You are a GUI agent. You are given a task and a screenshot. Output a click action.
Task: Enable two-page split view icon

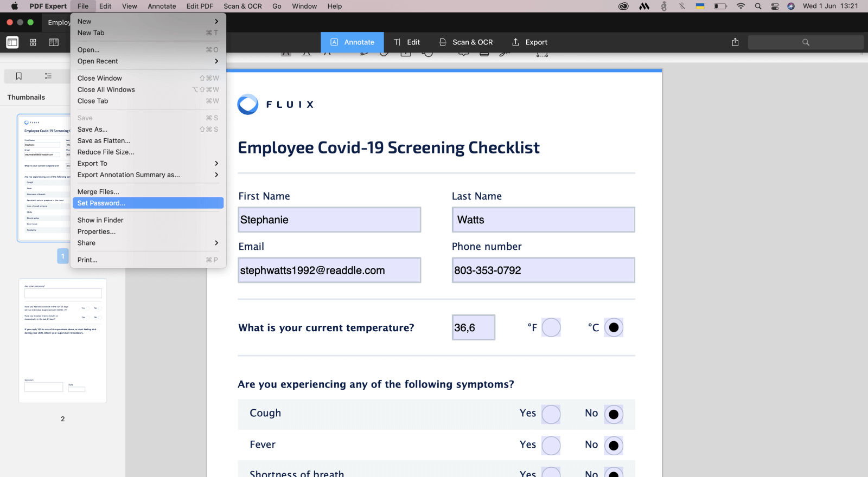54,42
